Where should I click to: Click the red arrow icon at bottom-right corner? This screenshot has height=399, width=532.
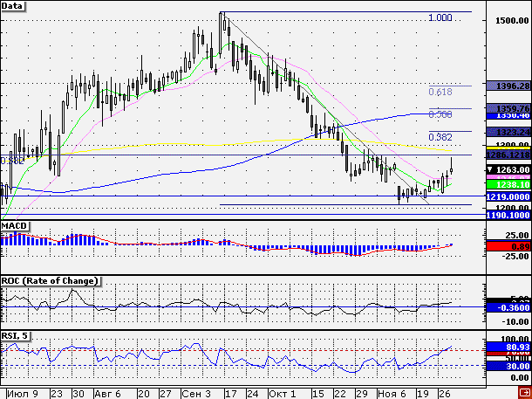tap(524, 393)
